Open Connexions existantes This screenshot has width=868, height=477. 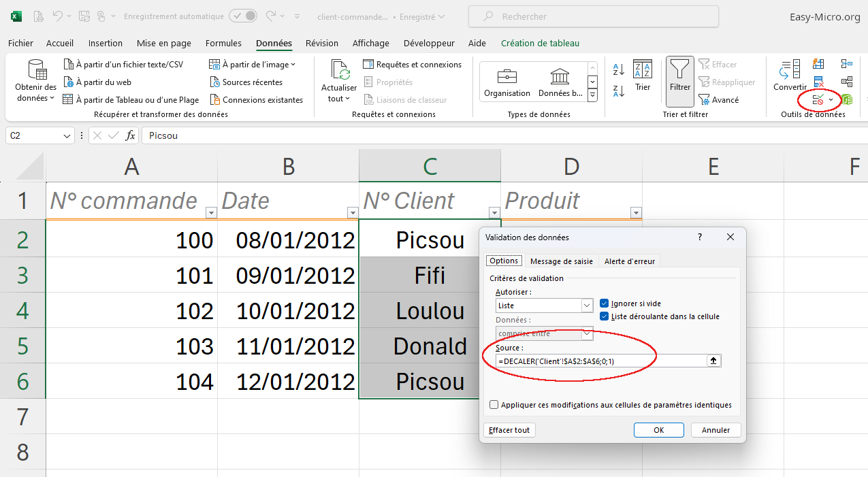pos(256,100)
